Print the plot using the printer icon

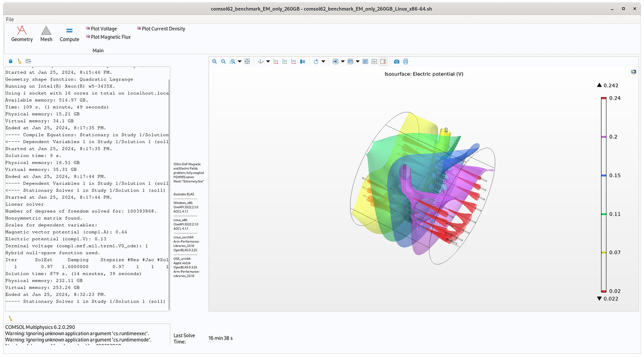click(406, 61)
